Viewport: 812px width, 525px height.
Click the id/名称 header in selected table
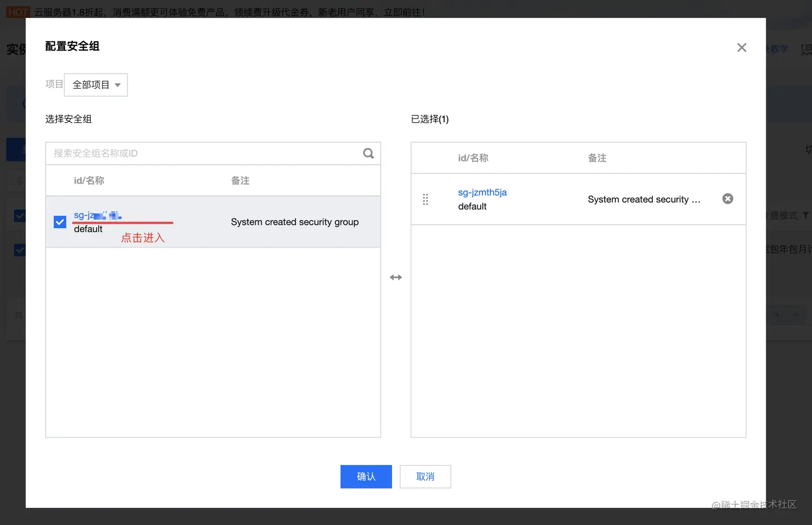[x=473, y=158]
